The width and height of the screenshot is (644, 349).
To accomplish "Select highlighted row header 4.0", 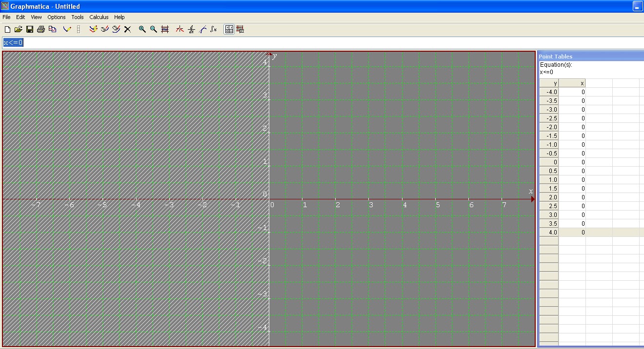I will 549,233.
